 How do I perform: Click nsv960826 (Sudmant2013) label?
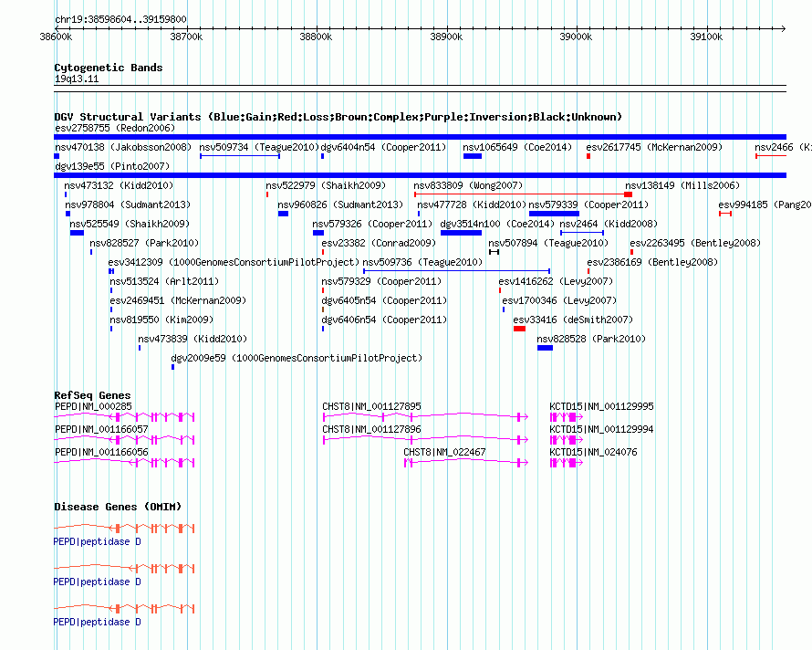(x=340, y=204)
